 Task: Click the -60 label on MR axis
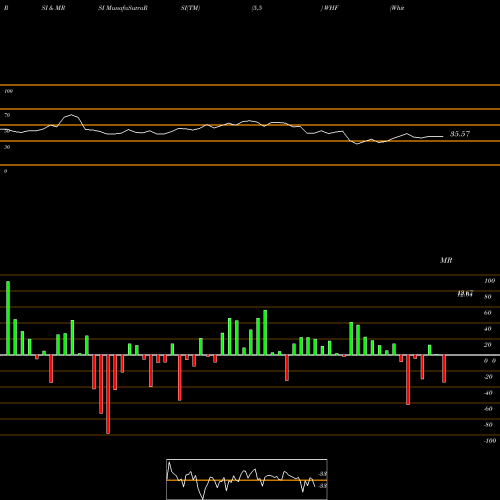[488, 409]
